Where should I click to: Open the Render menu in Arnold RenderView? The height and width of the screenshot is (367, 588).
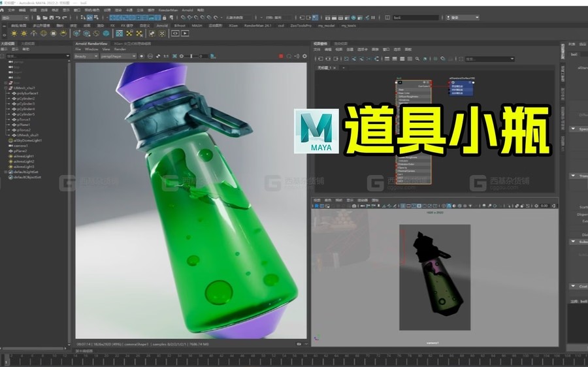tap(120, 49)
